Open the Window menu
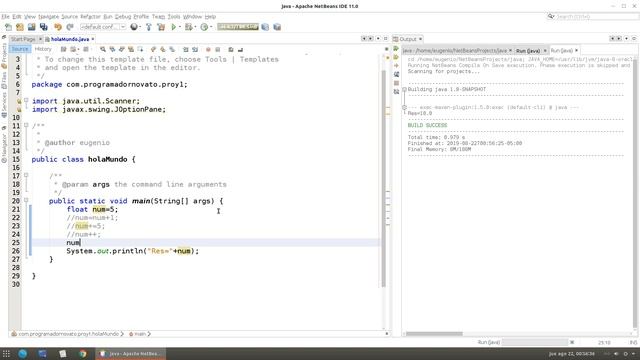Image resolution: width=640 pixels, height=360 pixels. (192, 17)
